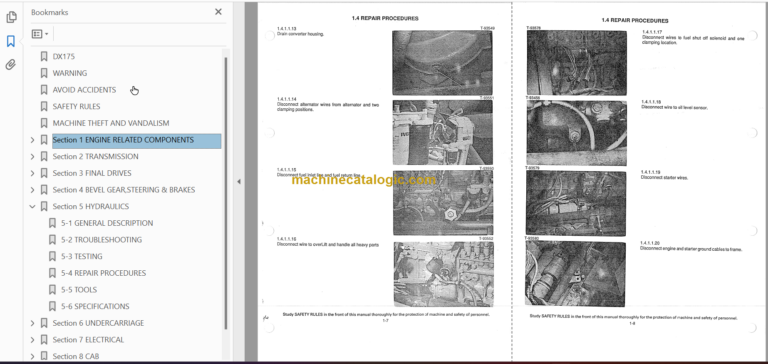
Task: Click the fuel shut off solenoid photo
Action: (576, 63)
